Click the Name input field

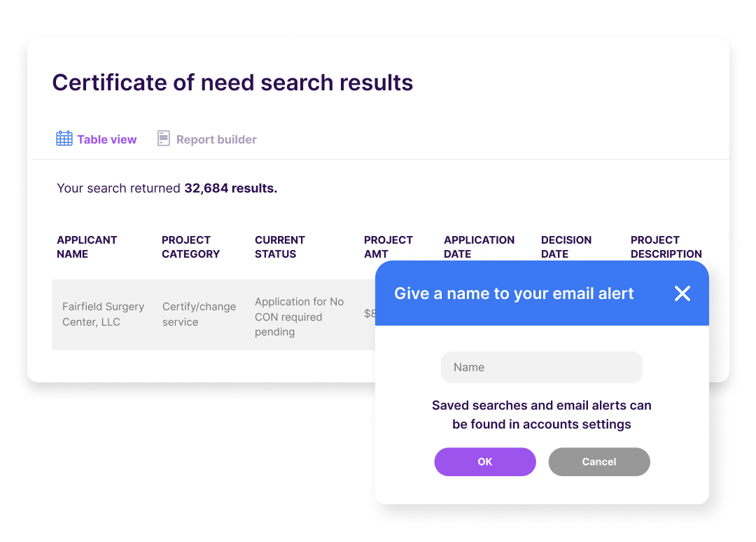click(541, 368)
